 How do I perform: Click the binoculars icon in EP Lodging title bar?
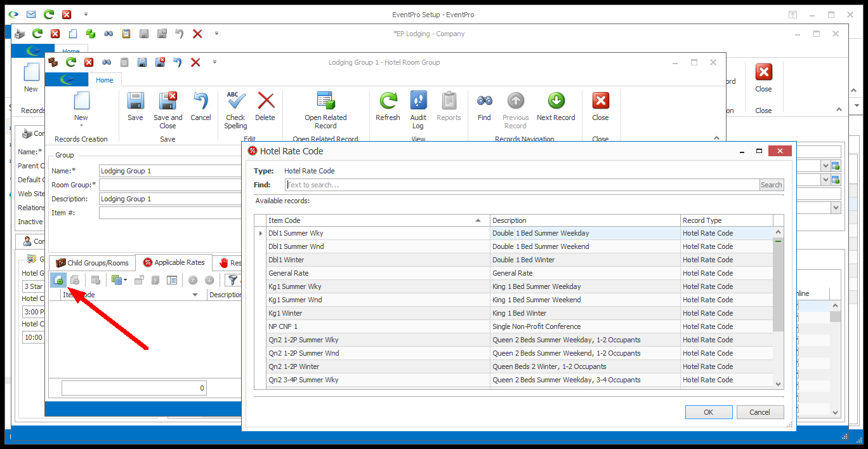109,34
